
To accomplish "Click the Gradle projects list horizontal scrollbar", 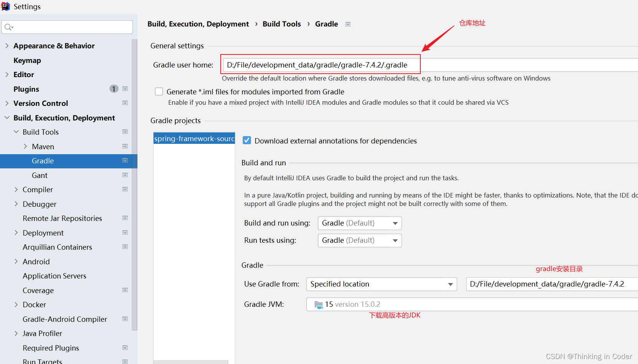I will click(191, 362).
